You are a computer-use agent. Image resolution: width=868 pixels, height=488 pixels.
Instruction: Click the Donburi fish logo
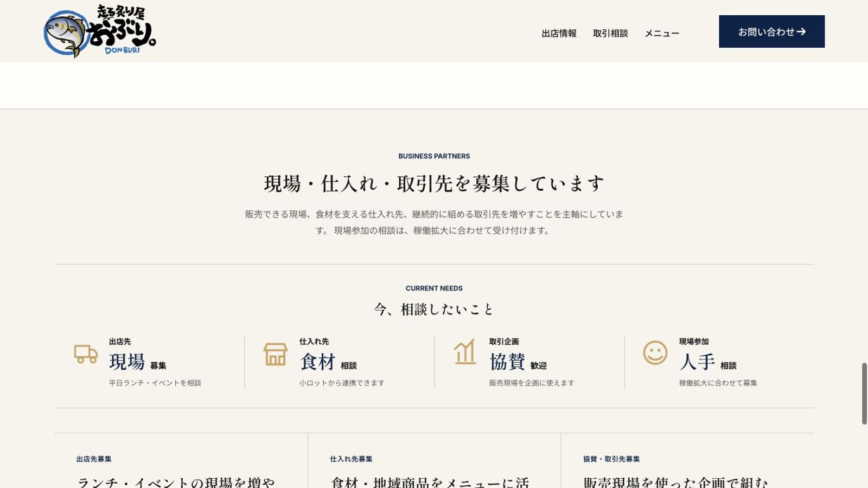100,31
